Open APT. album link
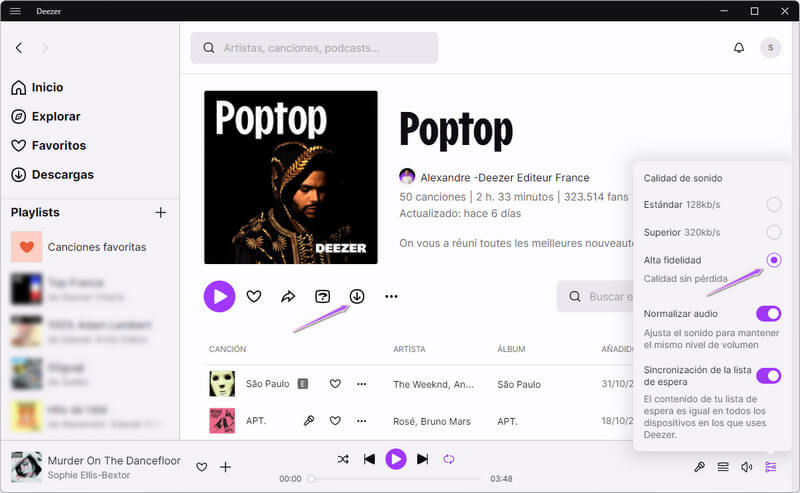 tap(507, 422)
